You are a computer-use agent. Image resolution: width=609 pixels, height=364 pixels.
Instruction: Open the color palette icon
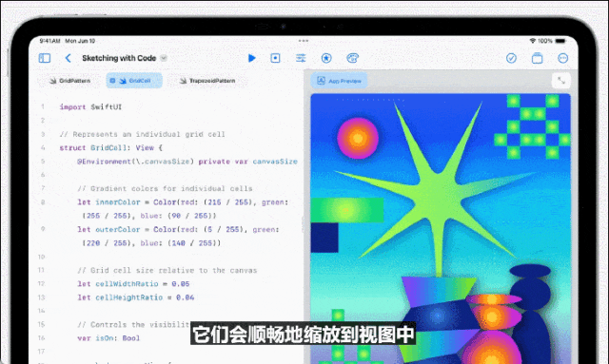click(352, 58)
